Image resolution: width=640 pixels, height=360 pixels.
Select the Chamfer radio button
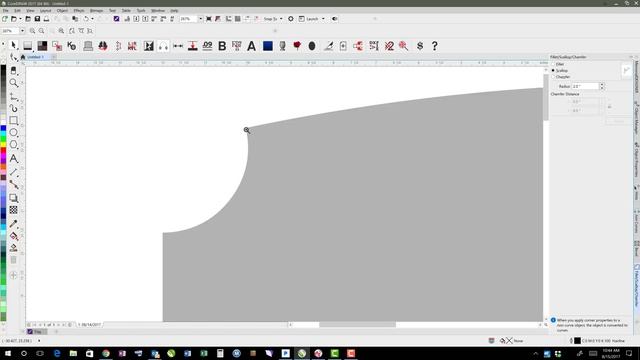tap(553, 77)
